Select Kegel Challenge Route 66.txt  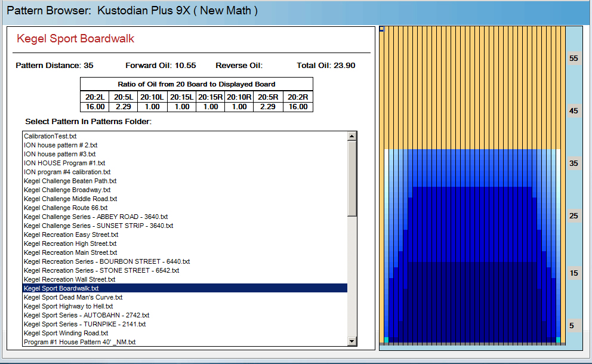[66, 208]
